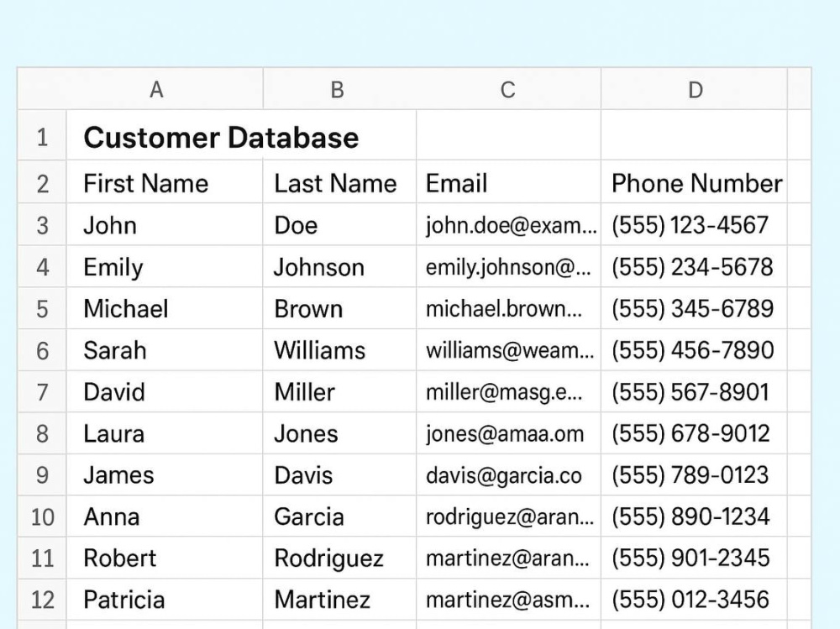
Task: Select the cell containing David
Action: click(165, 391)
